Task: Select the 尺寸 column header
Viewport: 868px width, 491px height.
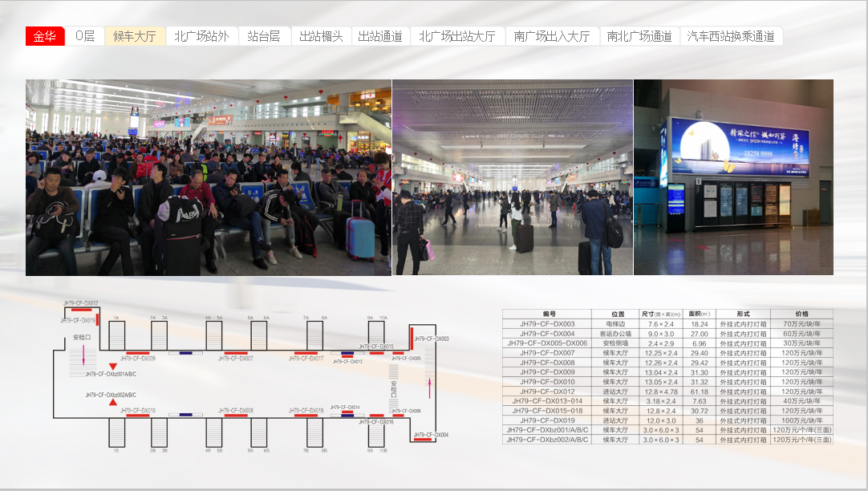Action: tap(661, 314)
